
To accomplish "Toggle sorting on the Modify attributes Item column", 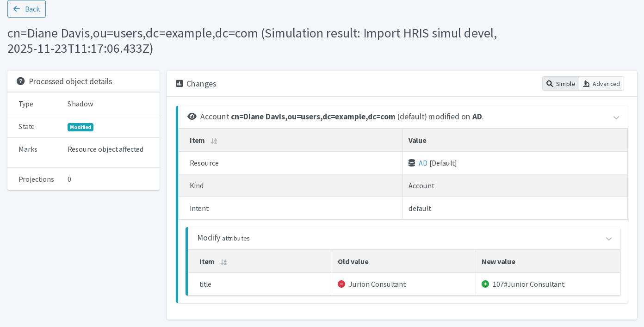I will tap(223, 262).
